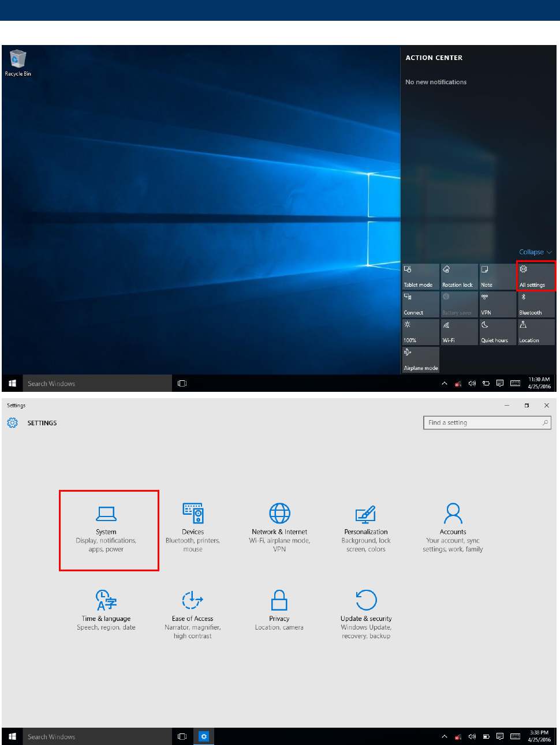Open Ease of Access settings
The image size is (560, 745).
coord(193,614)
